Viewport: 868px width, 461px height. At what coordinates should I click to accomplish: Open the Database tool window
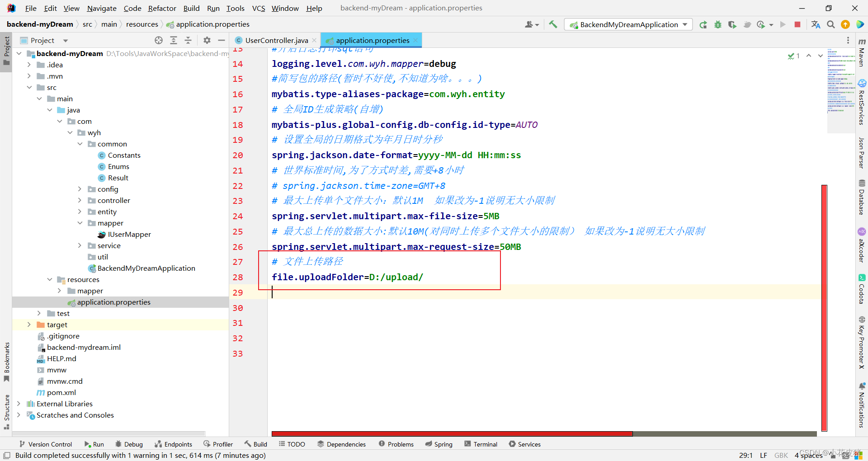pos(862,197)
